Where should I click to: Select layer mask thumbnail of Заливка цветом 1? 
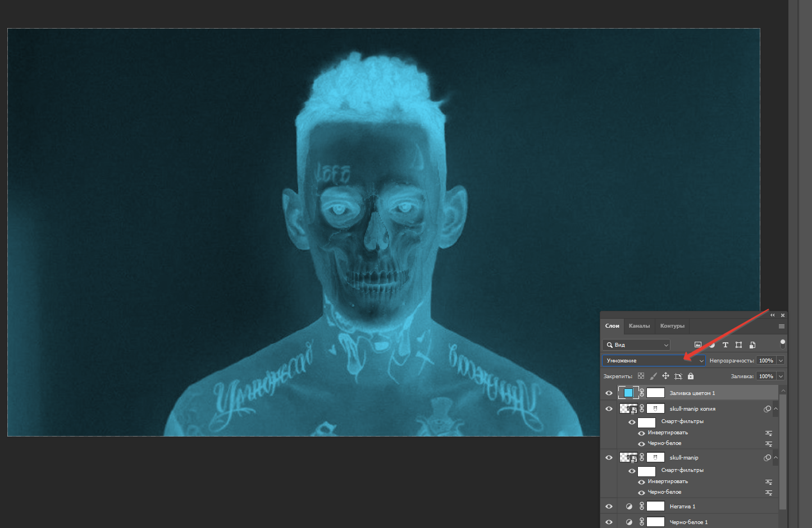coord(655,393)
